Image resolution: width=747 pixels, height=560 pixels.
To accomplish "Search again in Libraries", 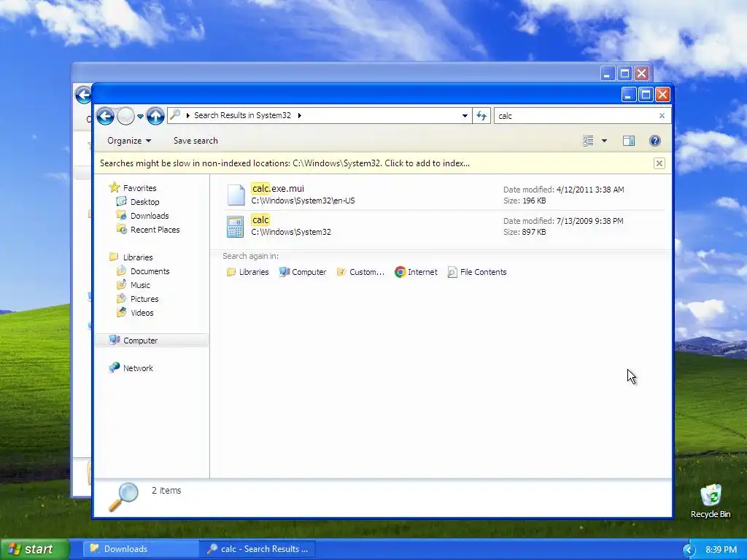I will tap(248, 272).
